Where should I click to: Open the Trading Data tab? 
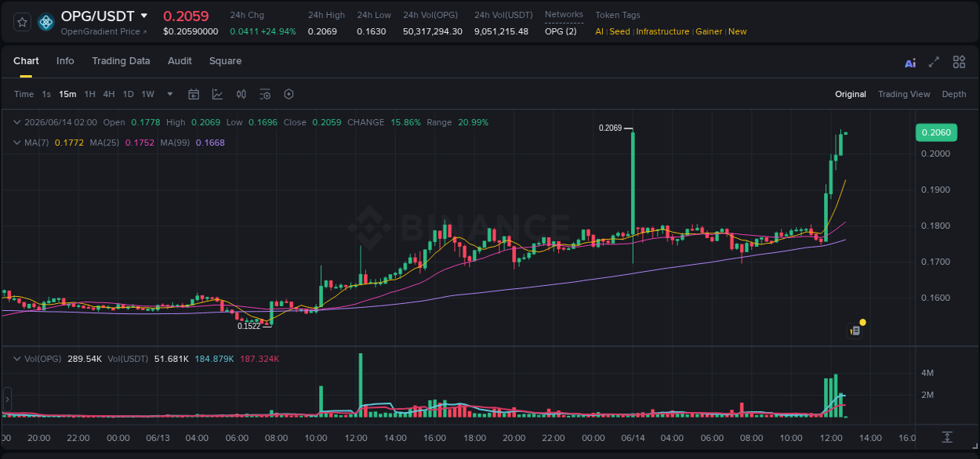tap(121, 61)
